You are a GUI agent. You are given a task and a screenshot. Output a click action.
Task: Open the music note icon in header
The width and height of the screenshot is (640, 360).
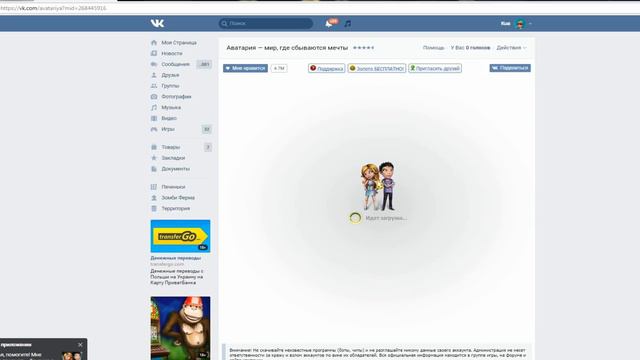pos(347,24)
